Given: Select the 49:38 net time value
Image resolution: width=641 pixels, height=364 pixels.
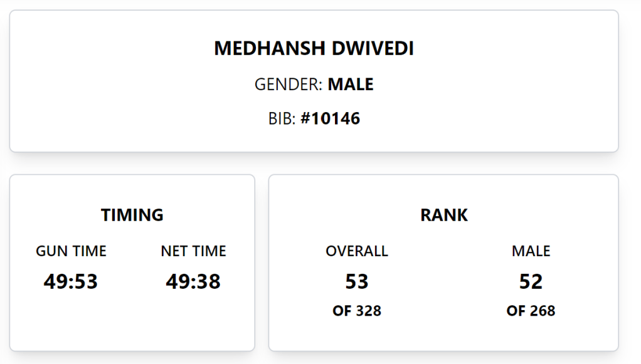Looking at the screenshot, I should coord(193,282).
